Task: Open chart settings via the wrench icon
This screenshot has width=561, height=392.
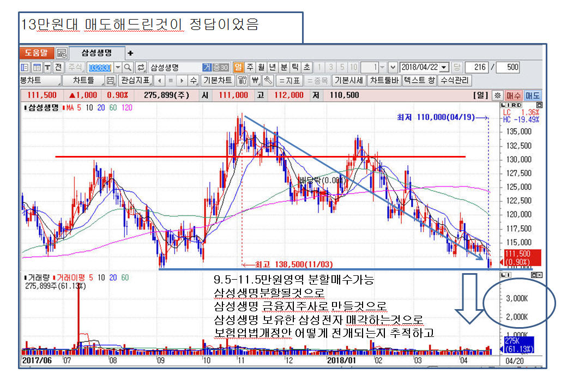Action: click(x=269, y=80)
